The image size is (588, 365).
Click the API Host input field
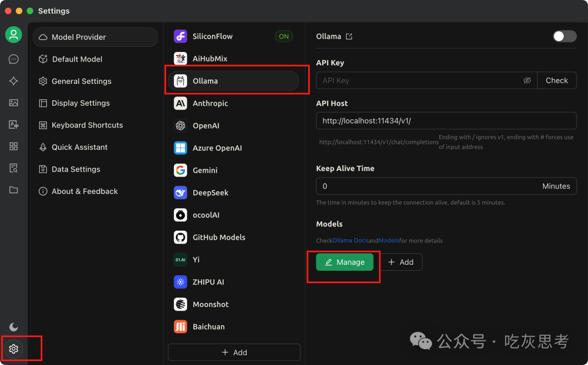click(446, 121)
